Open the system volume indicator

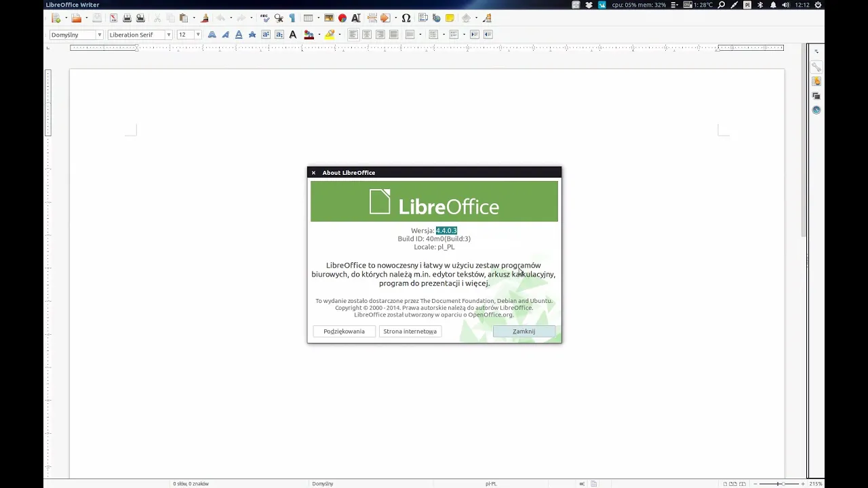[786, 5]
